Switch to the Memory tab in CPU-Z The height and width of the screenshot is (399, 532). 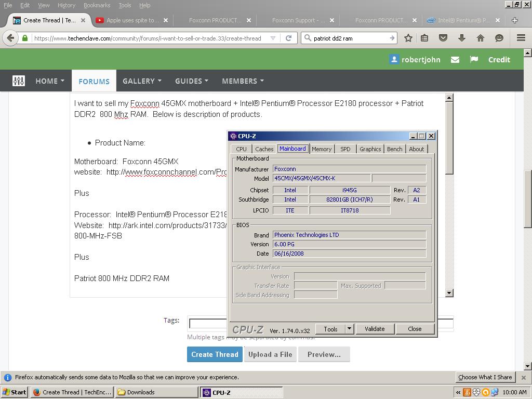(322, 149)
